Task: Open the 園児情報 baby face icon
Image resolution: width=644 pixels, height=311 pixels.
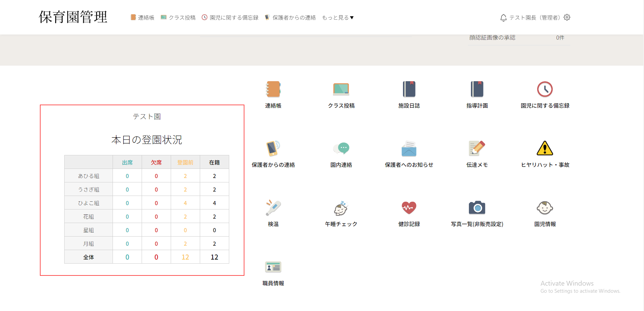Action: pyautogui.click(x=545, y=208)
